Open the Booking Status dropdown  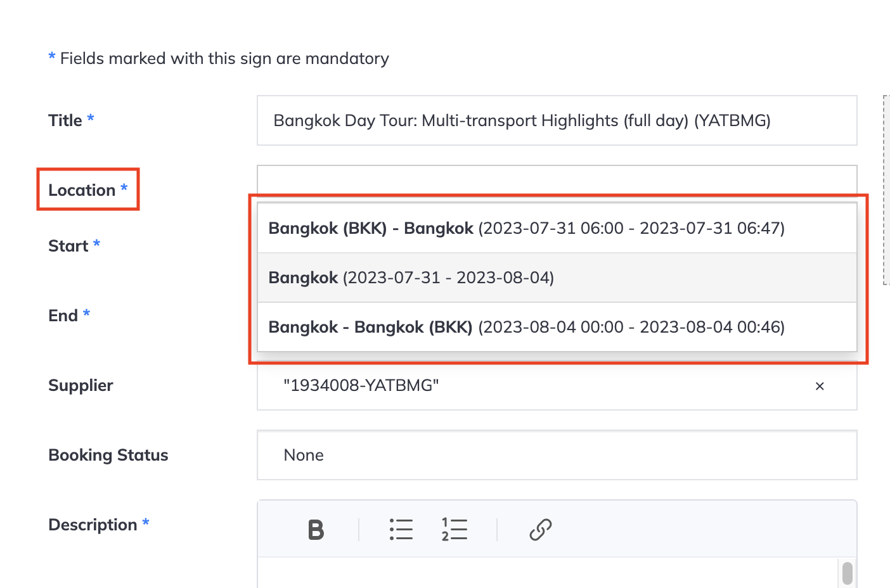[557, 455]
